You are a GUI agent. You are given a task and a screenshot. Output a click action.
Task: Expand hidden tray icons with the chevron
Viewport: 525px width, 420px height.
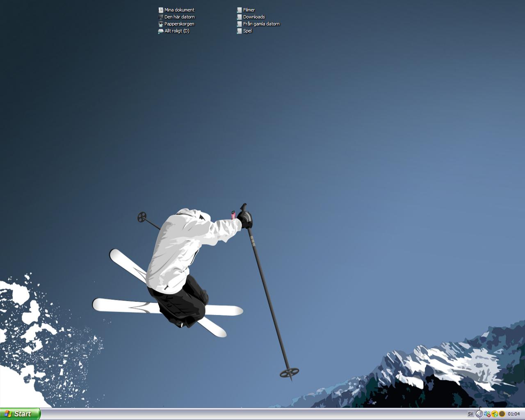[479, 414]
